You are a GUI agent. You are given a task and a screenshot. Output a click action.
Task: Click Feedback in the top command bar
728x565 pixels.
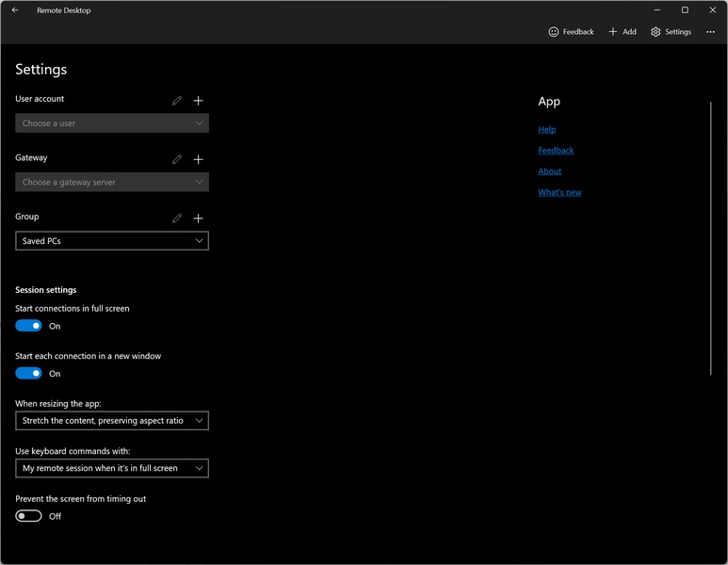pos(571,32)
